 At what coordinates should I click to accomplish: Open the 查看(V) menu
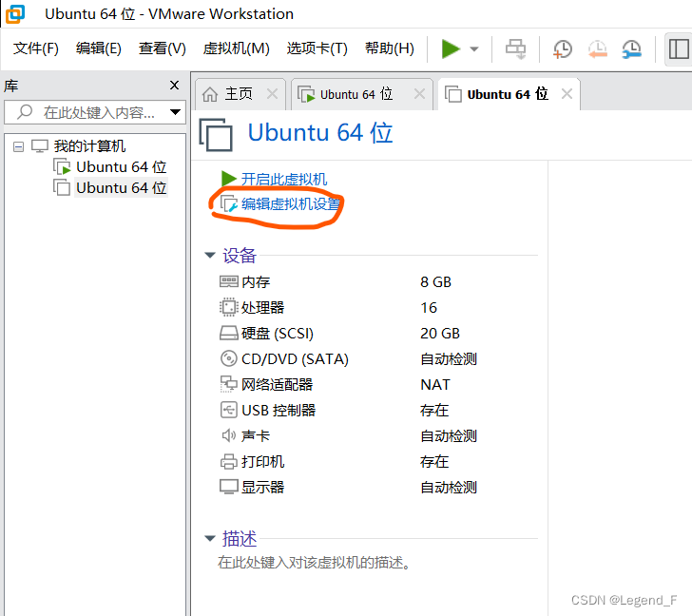(x=162, y=48)
